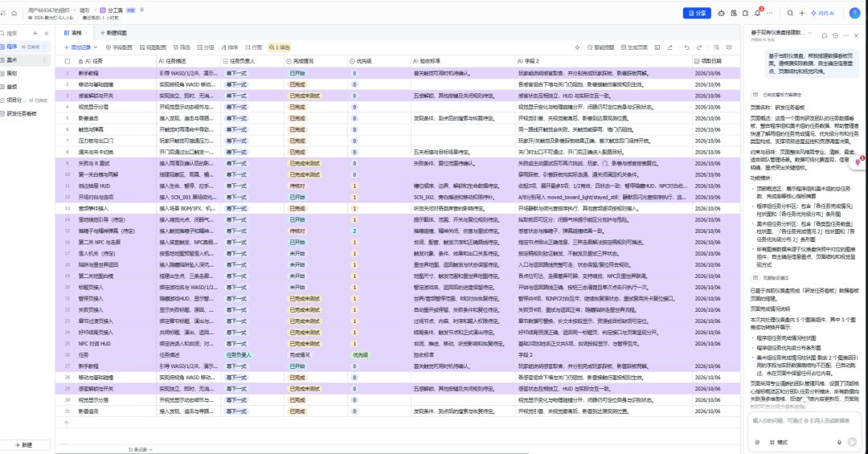The height and width of the screenshot is (454, 868).
Task: Click the @ mention icon in AI input box
Action: [x=757, y=443]
